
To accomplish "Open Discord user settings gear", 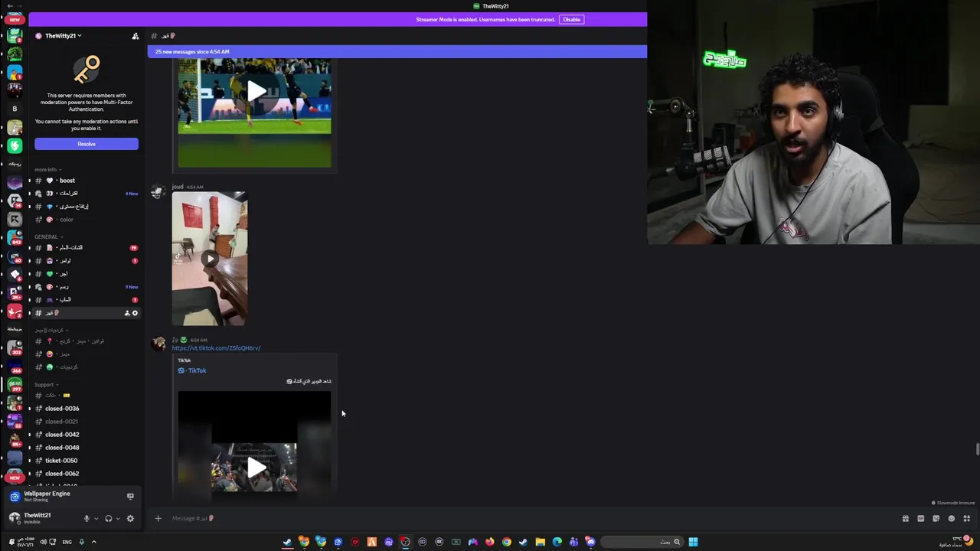I will [130, 519].
